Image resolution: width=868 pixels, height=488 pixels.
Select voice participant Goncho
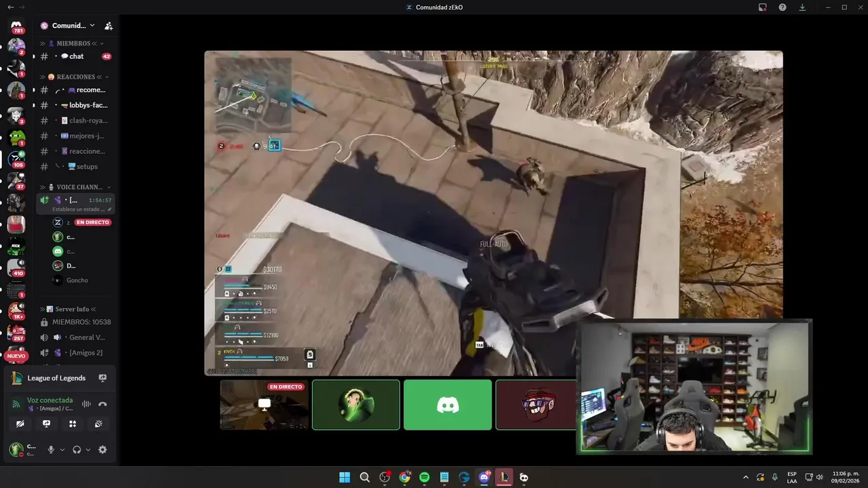(x=77, y=280)
